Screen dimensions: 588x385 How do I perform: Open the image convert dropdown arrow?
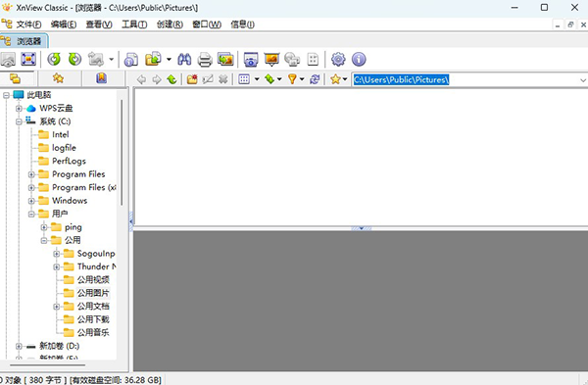click(x=111, y=59)
